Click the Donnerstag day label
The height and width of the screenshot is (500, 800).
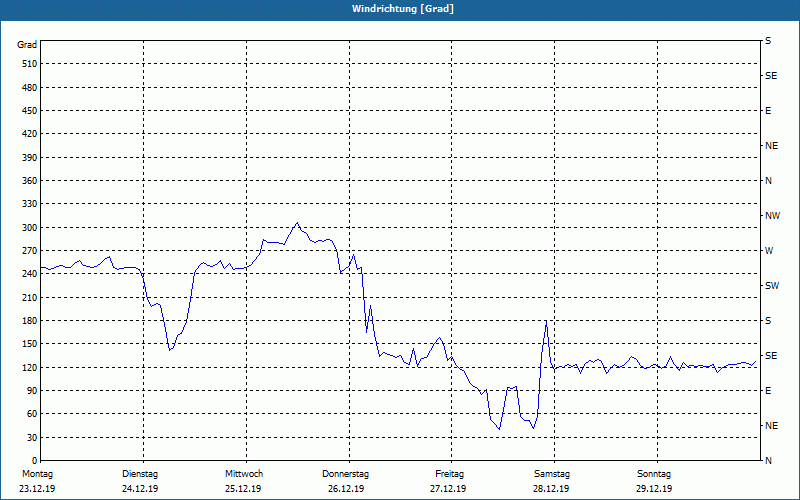pos(346,474)
